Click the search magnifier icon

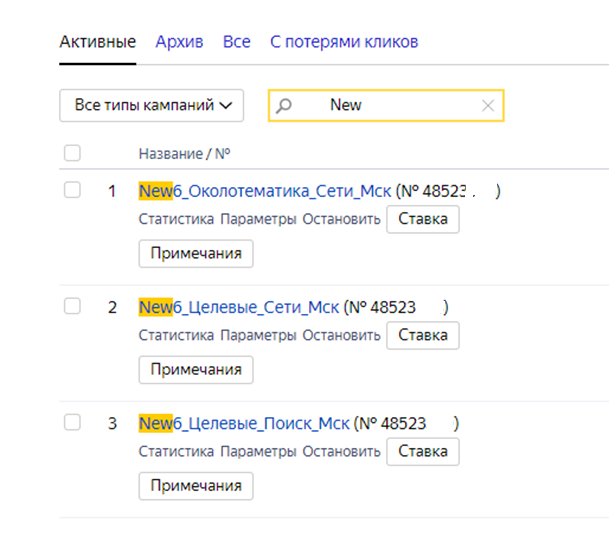[x=283, y=105]
